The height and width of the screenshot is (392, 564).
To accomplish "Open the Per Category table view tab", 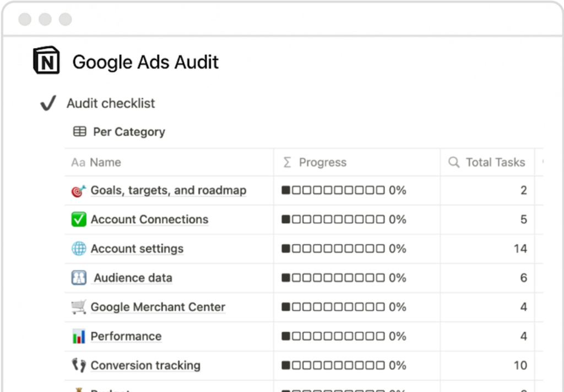I will point(119,132).
